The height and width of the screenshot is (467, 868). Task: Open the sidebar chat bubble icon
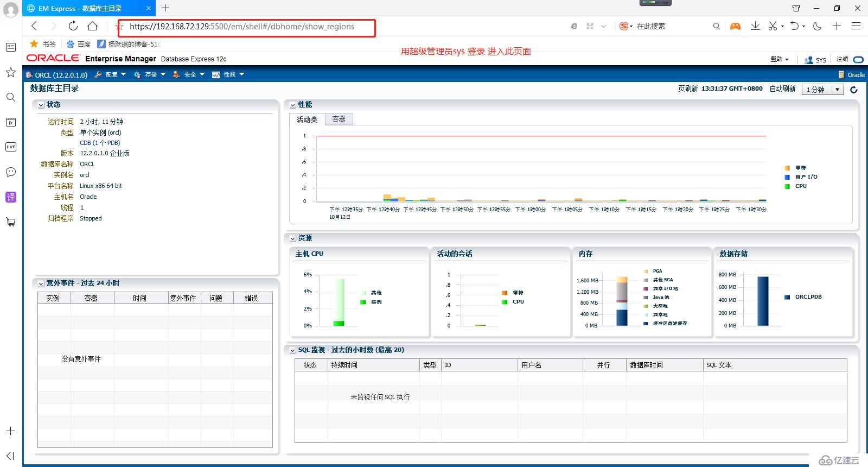(x=10, y=172)
